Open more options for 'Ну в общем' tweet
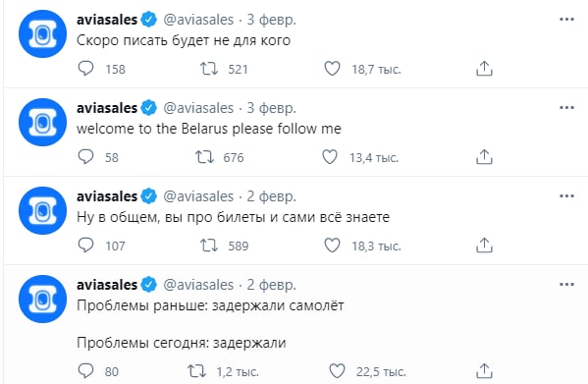 point(566,196)
